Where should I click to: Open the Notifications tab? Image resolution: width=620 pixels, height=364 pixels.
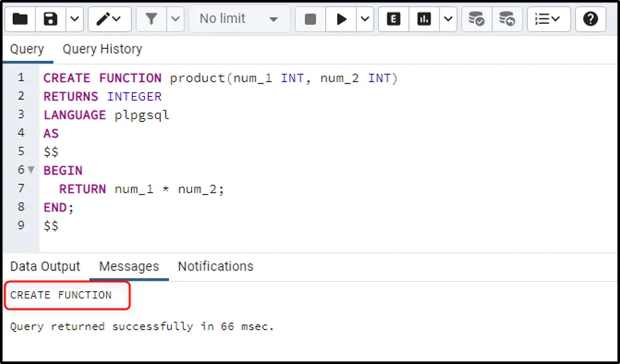(x=215, y=266)
